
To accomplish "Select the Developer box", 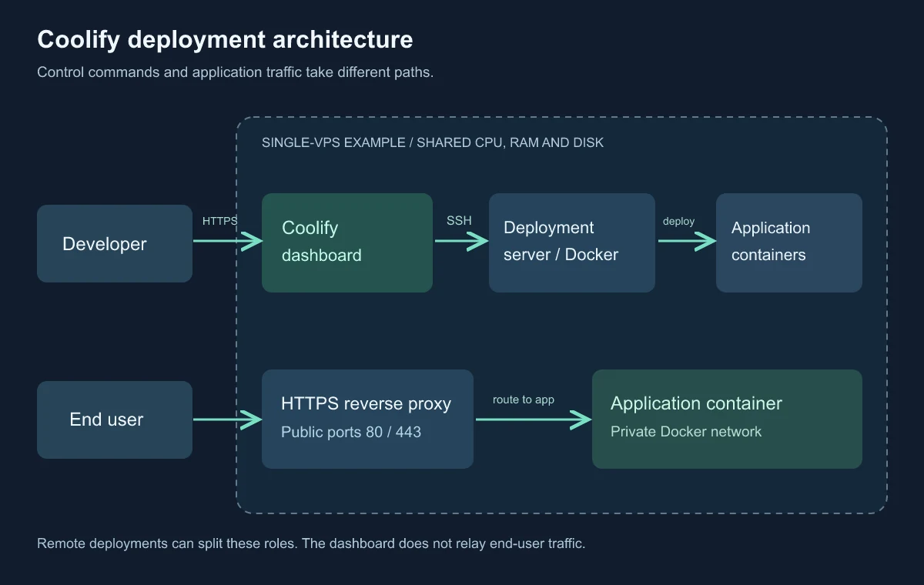I will (x=115, y=243).
